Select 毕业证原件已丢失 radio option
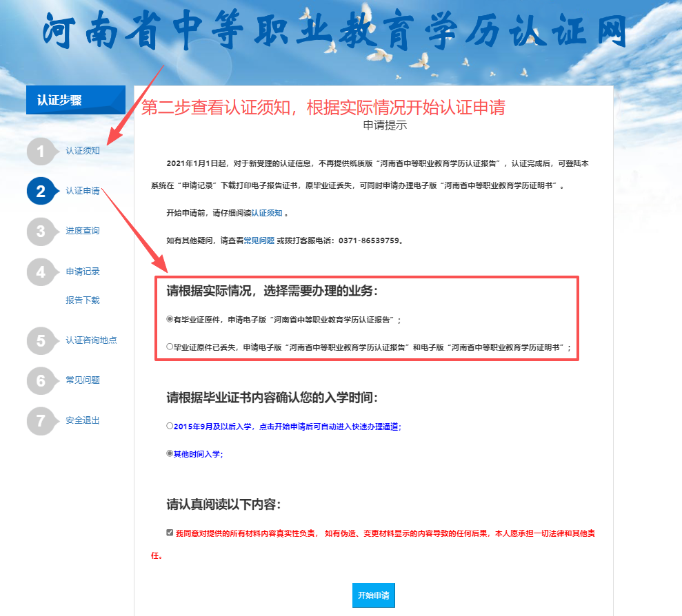The image size is (682, 616). point(170,347)
